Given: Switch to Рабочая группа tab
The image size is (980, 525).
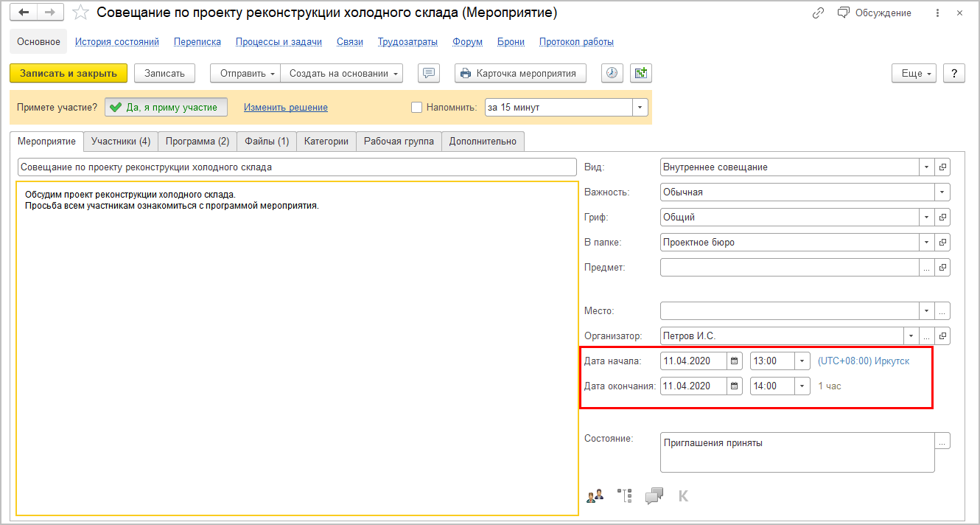Looking at the screenshot, I should [399, 141].
